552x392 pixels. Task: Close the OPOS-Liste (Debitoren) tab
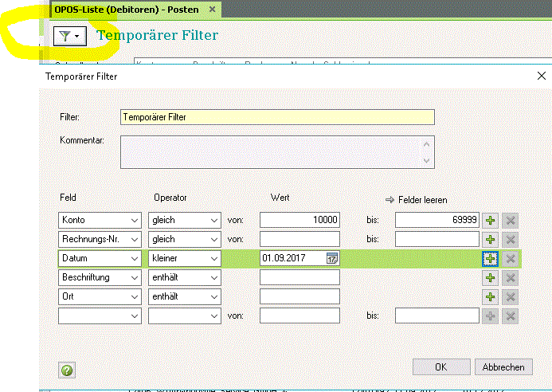(211, 10)
